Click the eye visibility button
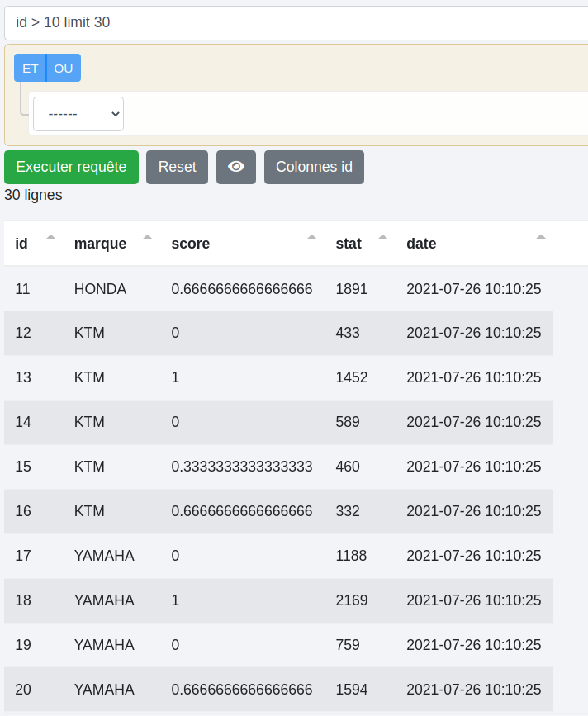The image size is (588, 716). [236, 167]
